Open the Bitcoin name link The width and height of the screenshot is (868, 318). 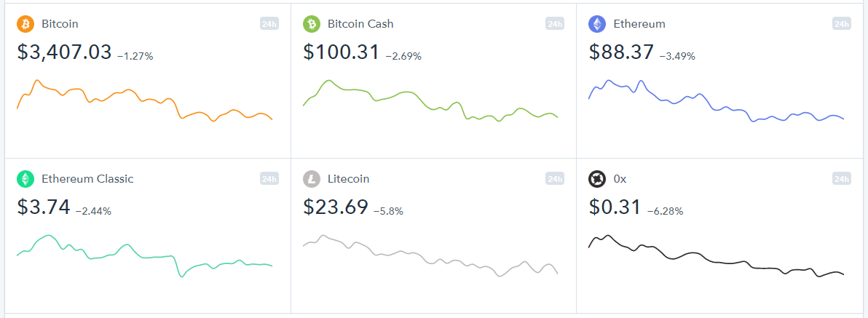pos(60,24)
